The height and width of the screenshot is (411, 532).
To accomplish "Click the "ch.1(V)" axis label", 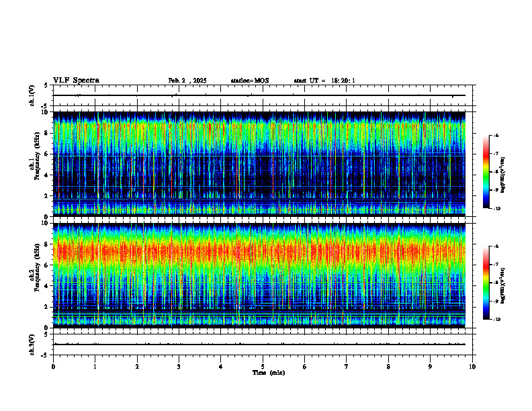I will (x=32, y=95).
